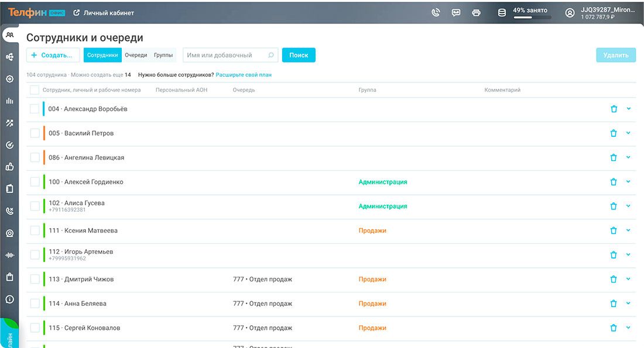The width and height of the screenshot is (644, 348).
Task: Switch to the Группы tab
Action: point(163,55)
